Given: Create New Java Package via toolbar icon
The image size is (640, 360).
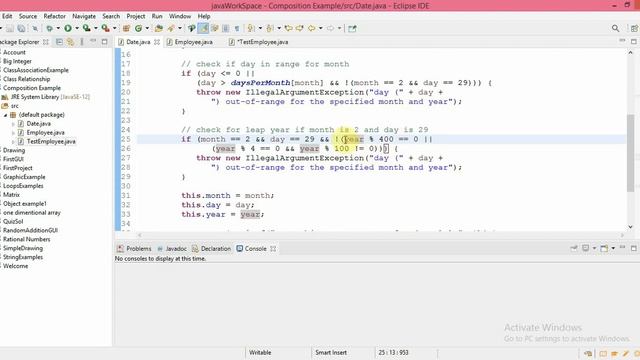Looking at the screenshot, I should [126, 28].
